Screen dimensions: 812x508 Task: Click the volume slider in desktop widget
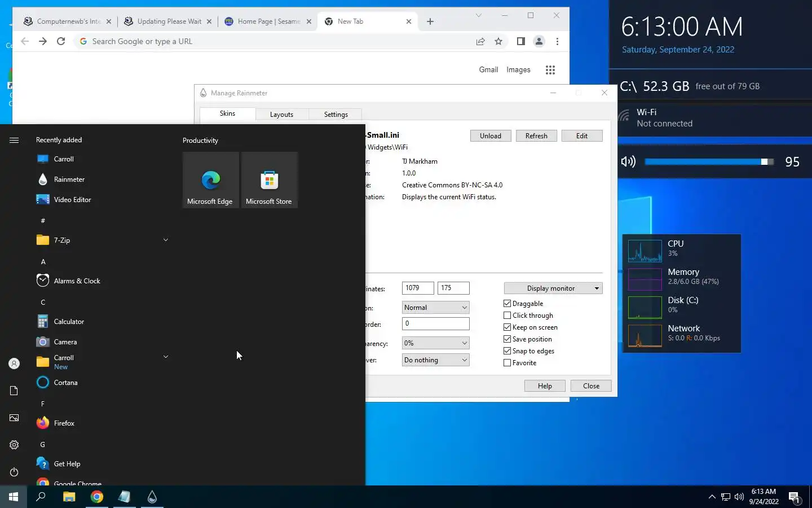(x=709, y=162)
